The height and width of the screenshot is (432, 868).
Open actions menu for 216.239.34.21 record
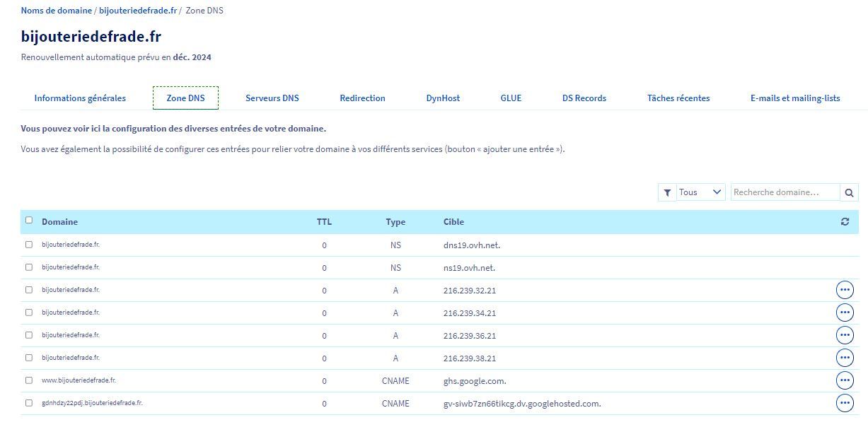point(845,313)
